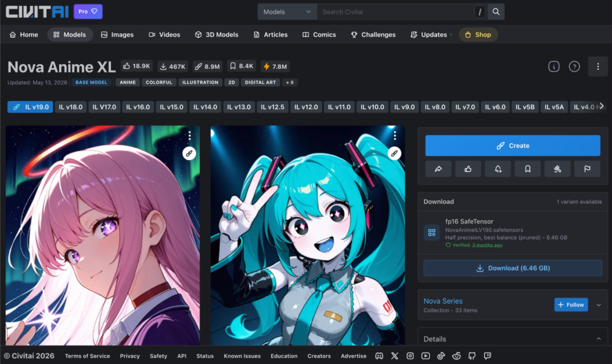
Task: Click the auction gavel icon button
Action: coord(558,169)
